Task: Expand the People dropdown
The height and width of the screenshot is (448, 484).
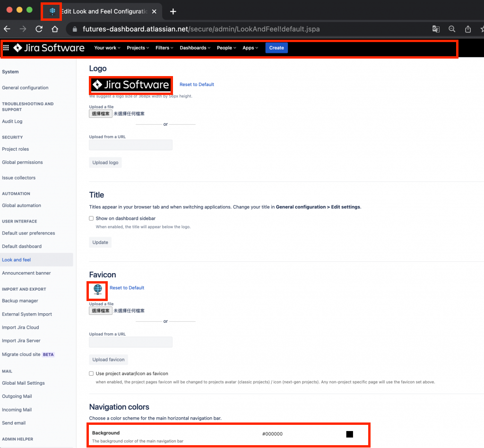Action: click(x=226, y=48)
